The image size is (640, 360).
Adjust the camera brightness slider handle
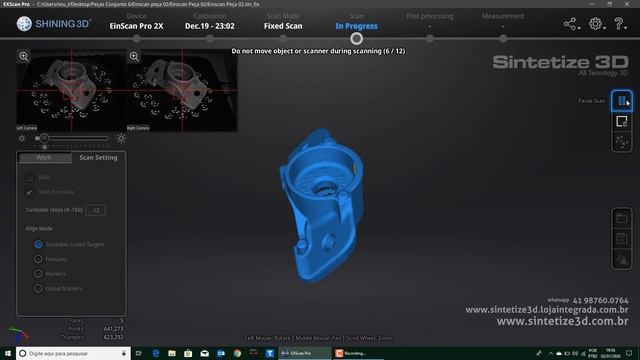tap(44, 138)
